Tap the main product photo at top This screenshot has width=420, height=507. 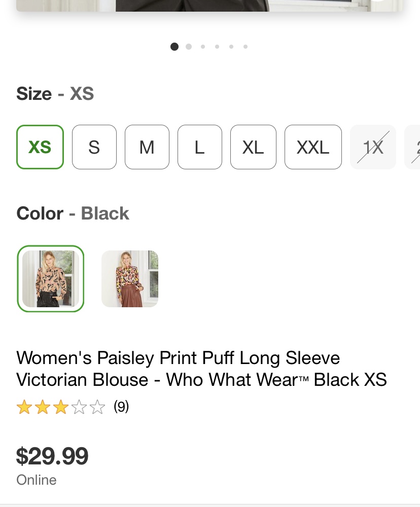point(209,5)
